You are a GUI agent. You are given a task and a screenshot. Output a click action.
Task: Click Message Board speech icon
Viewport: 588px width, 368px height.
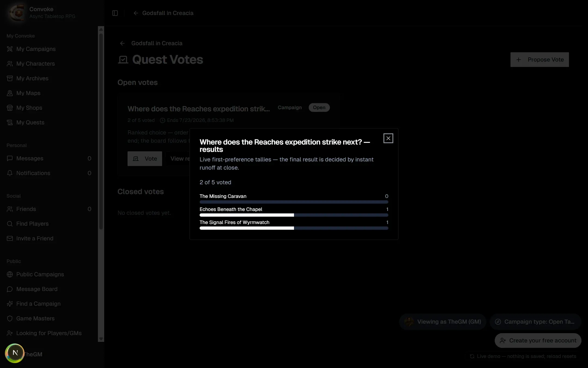point(10,289)
